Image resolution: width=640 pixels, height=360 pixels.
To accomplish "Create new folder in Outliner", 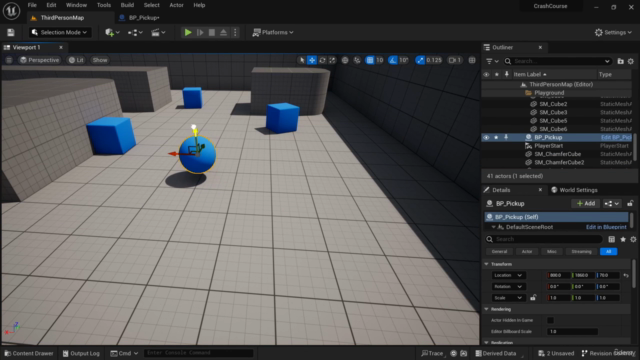I will tap(620, 61).
